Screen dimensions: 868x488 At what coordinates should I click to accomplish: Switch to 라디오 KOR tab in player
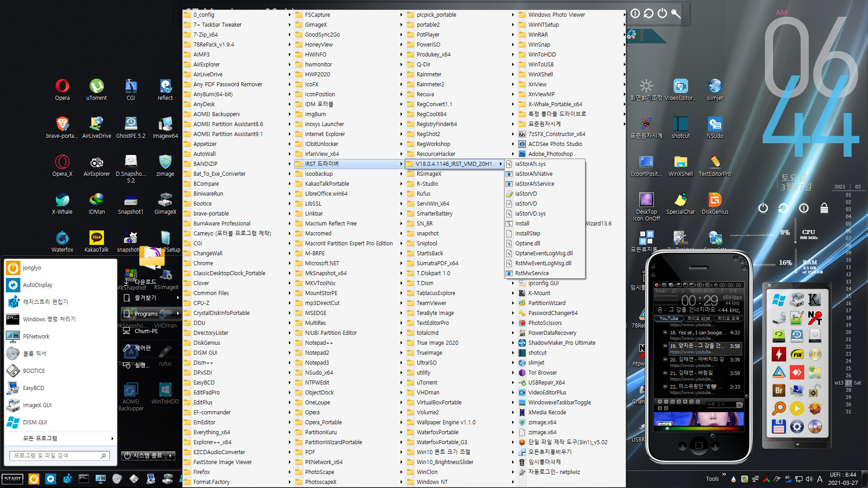pos(699,319)
